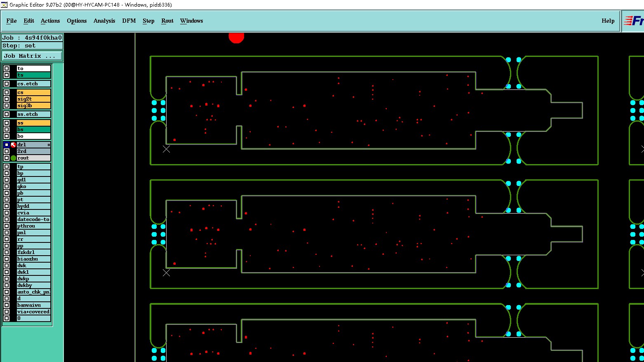
Task: Select the 'cvia' layer name
Action: click(33, 213)
